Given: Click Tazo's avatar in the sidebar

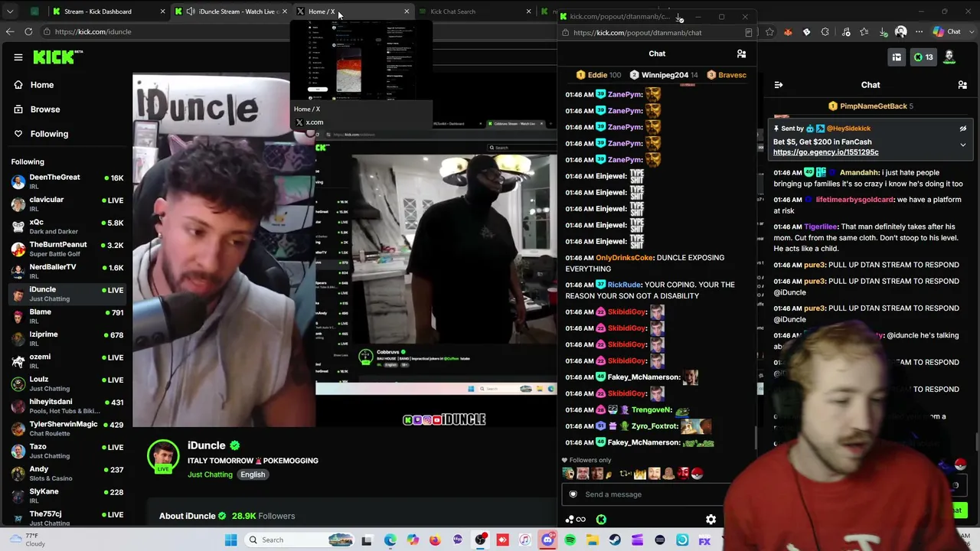Looking at the screenshot, I should coord(18,451).
